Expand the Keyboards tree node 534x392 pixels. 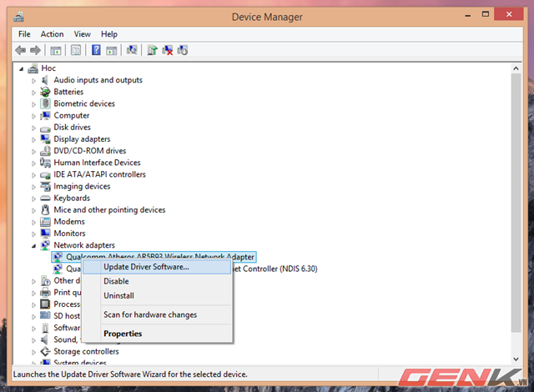[35, 199]
